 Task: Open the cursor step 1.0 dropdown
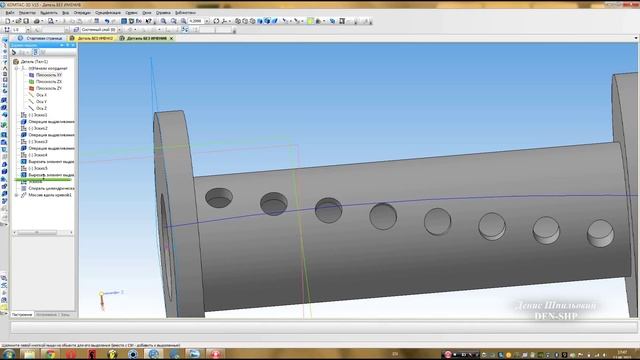pos(28,30)
